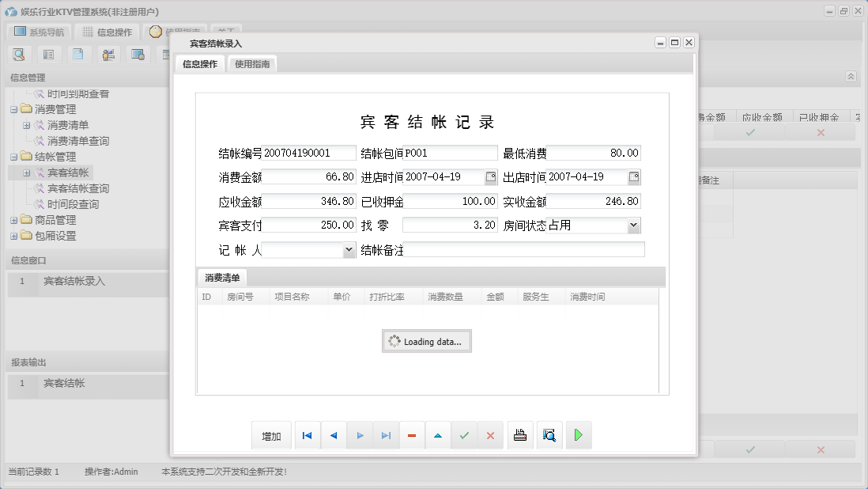The width and height of the screenshot is (868, 489).
Task: Open print function via printer icon
Action: [519, 434]
